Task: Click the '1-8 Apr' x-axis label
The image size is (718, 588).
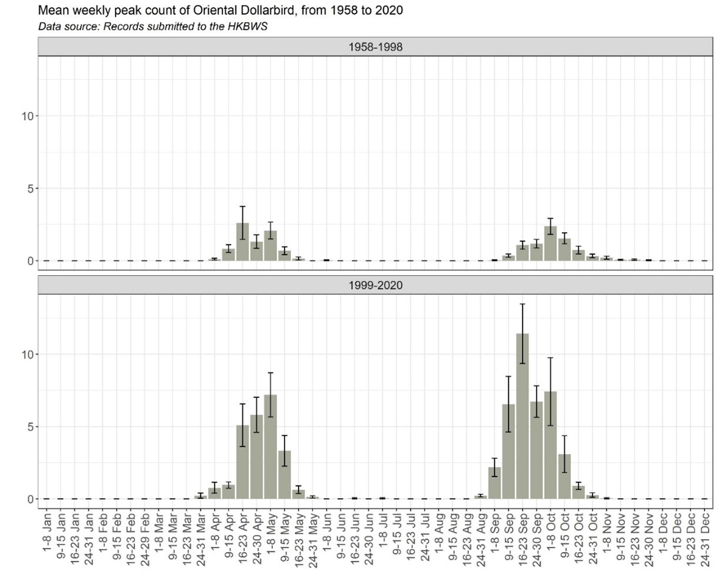Action: pos(214,531)
